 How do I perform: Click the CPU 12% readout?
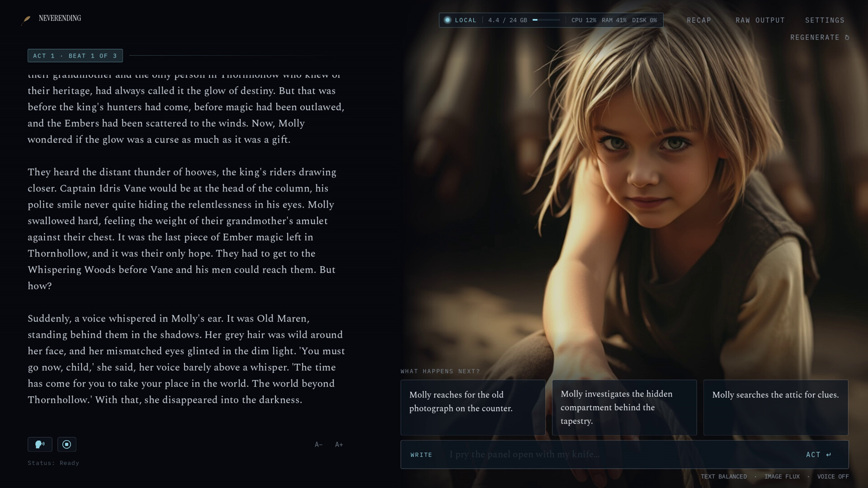coord(584,20)
